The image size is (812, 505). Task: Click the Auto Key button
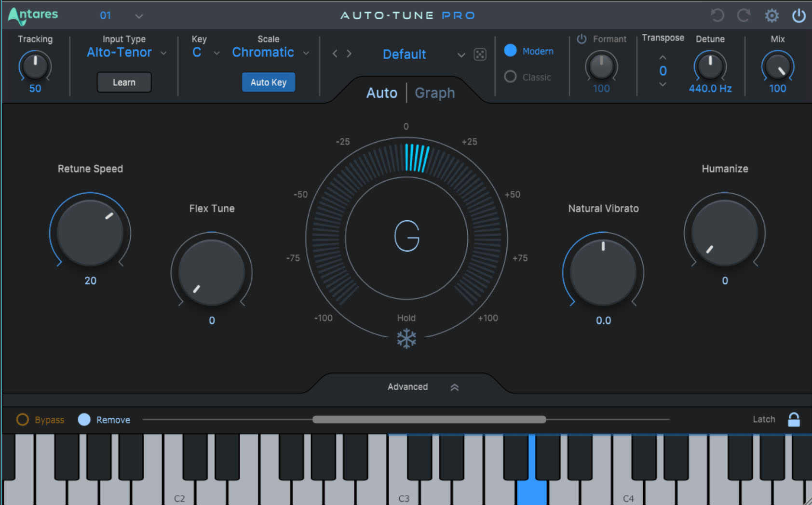[x=269, y=82]
